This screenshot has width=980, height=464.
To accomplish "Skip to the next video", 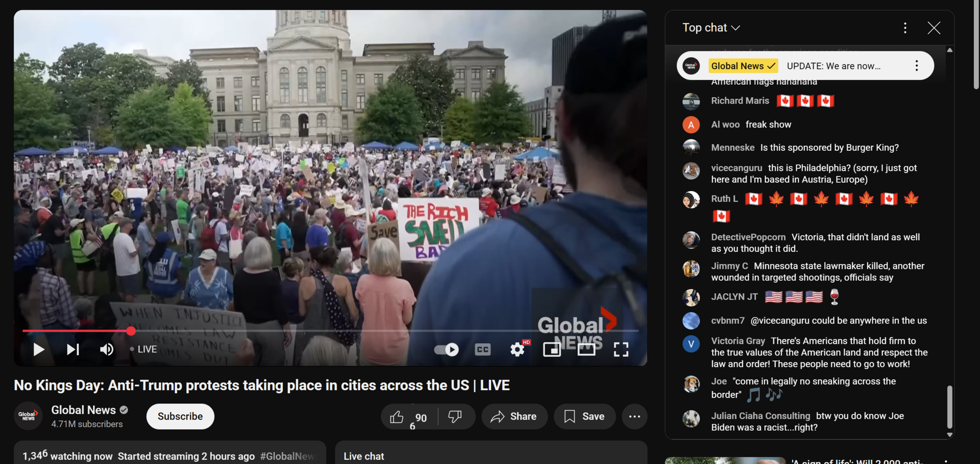I will [x=73, y=349].
